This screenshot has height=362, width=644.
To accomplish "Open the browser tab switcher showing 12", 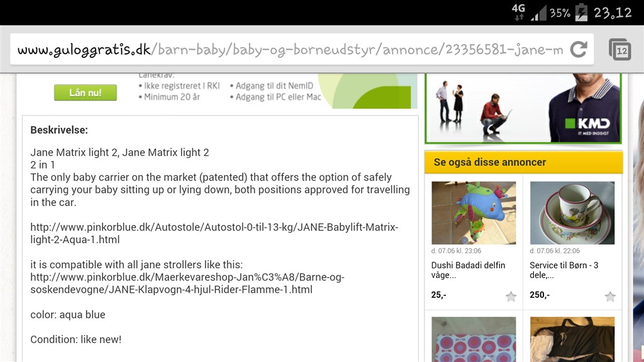I will coord(619,50).
